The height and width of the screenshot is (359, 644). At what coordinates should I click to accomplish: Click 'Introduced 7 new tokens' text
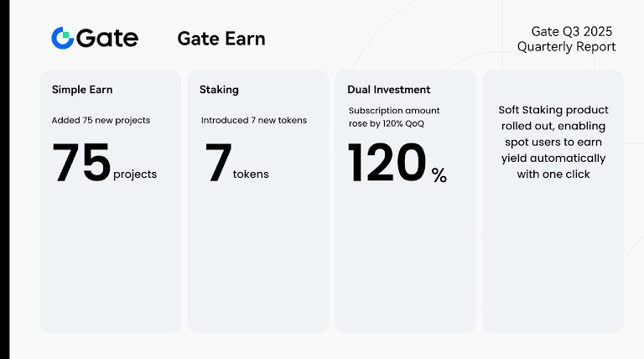click(x=253, y=120)
